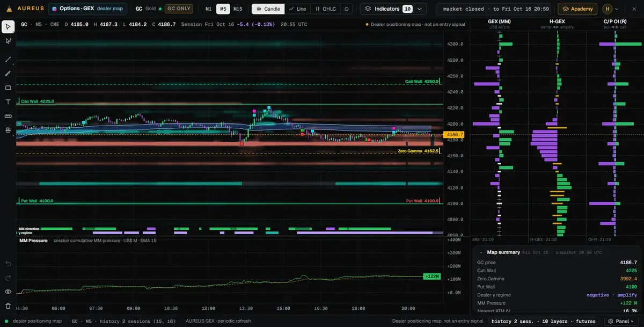
Task: Click the redo arrow in left sidebar
Action: (8, 278)
